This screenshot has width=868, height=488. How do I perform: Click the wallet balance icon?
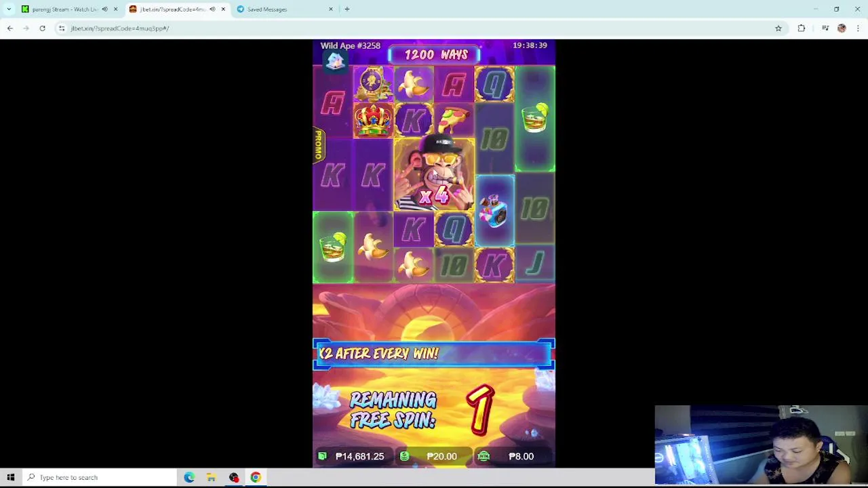tap(323, 456)
